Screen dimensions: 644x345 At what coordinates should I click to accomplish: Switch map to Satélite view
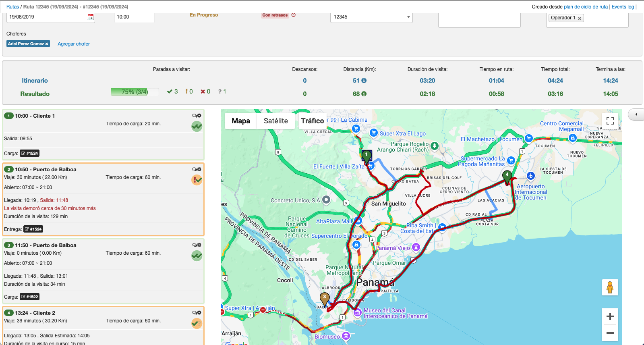click(275, 121)
